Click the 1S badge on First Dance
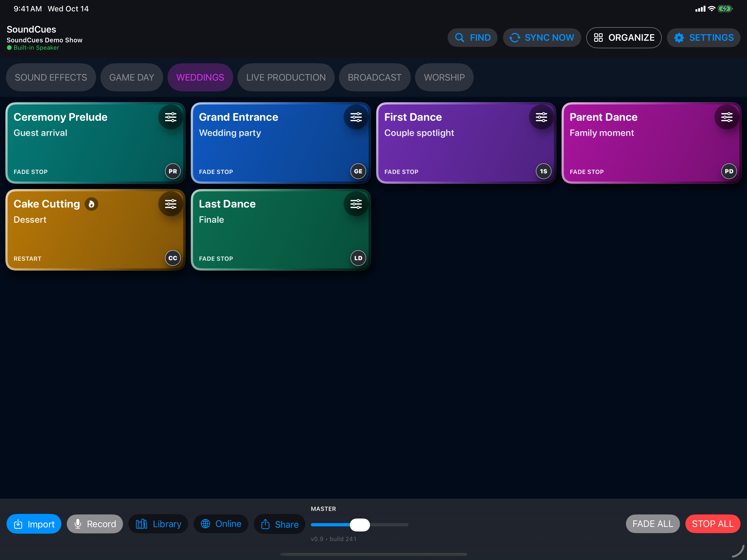Viewport: 747px width, 560px height. tap(544, 171)
